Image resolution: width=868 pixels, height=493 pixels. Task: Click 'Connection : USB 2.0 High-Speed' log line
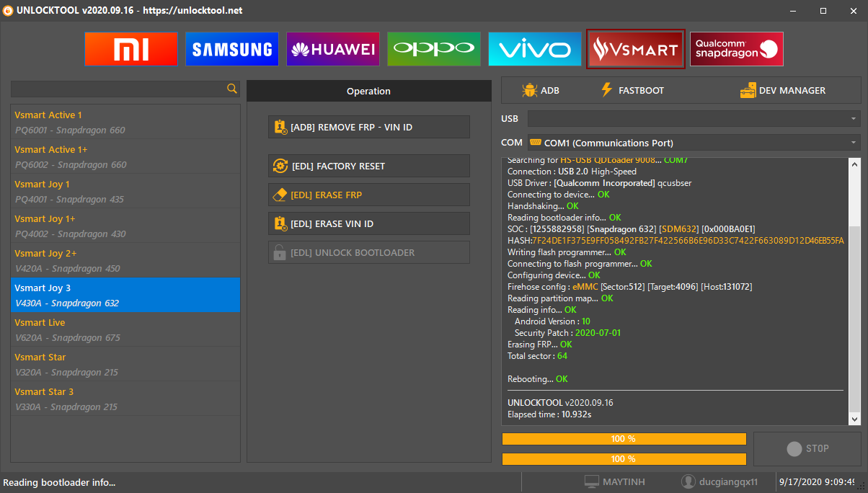[572, 172]
